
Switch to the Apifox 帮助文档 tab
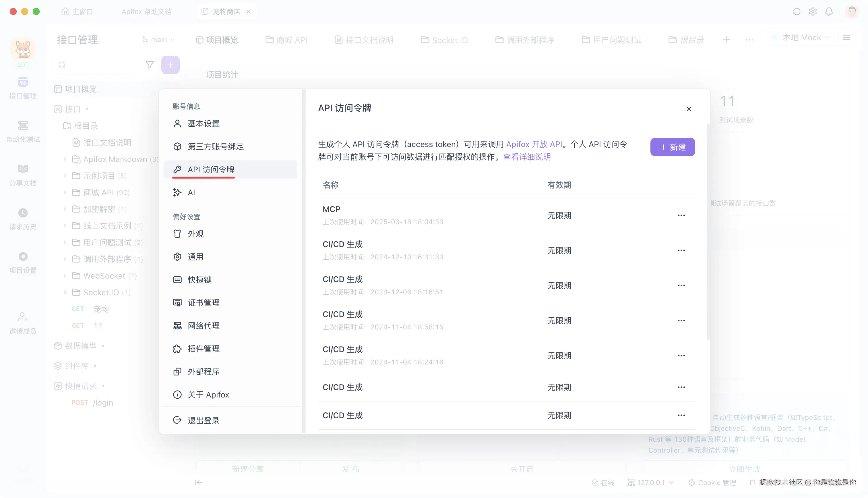coord(146,11)
